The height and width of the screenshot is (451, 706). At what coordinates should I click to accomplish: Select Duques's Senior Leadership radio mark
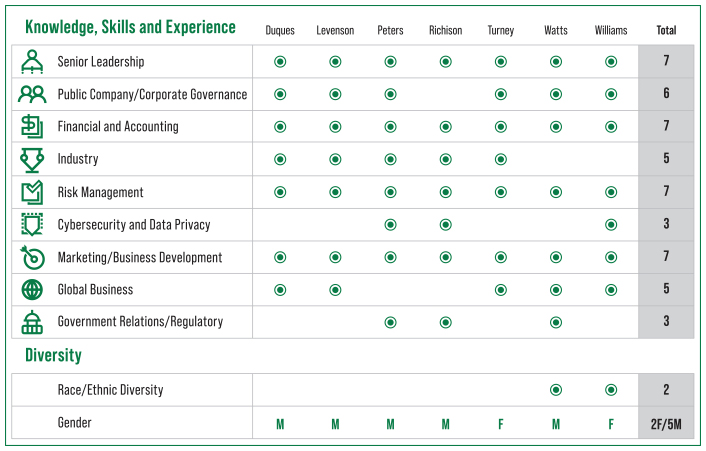280,62
